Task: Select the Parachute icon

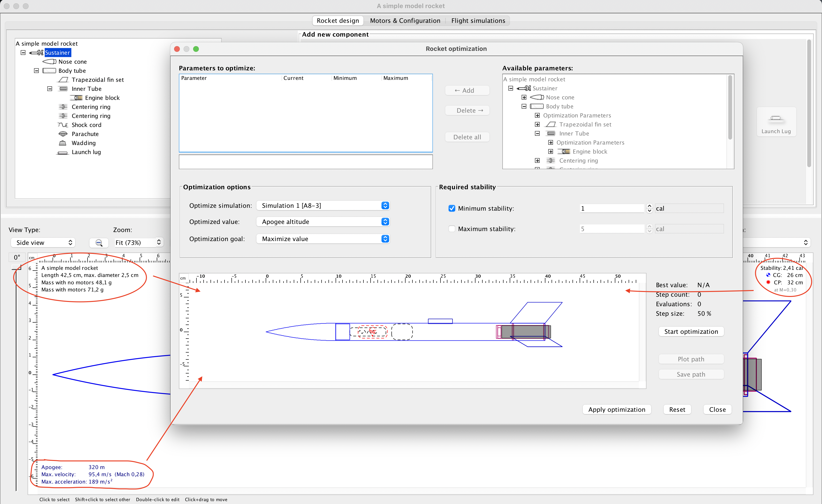Action: [63, 134]
